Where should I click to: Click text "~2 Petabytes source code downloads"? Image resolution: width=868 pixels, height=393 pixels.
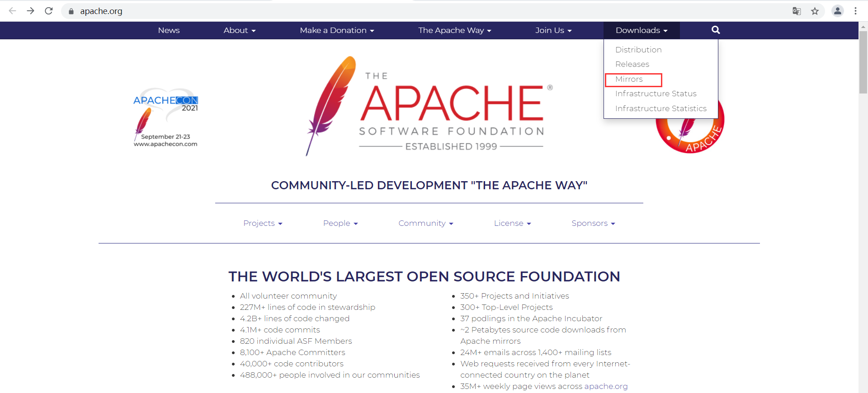click(x=533, y=330)
